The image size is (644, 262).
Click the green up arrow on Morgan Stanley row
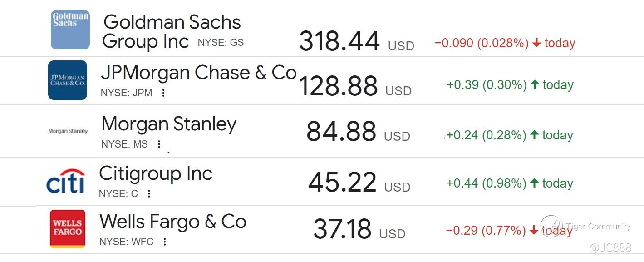[534, 135]
